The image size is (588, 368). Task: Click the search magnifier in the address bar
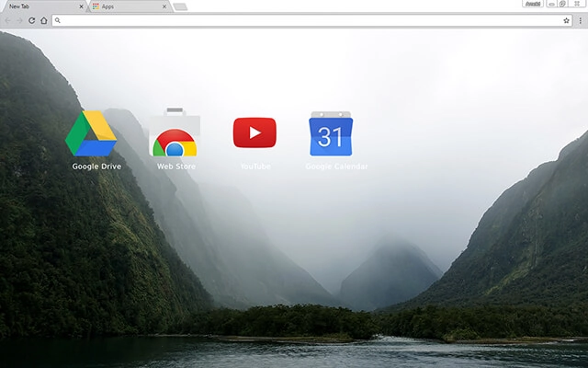(x=57, y=20)
